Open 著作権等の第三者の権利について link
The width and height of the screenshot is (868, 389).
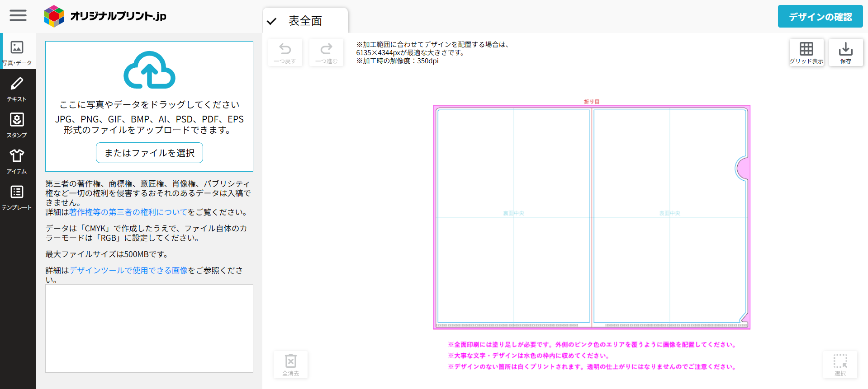(x=128, y=212)
